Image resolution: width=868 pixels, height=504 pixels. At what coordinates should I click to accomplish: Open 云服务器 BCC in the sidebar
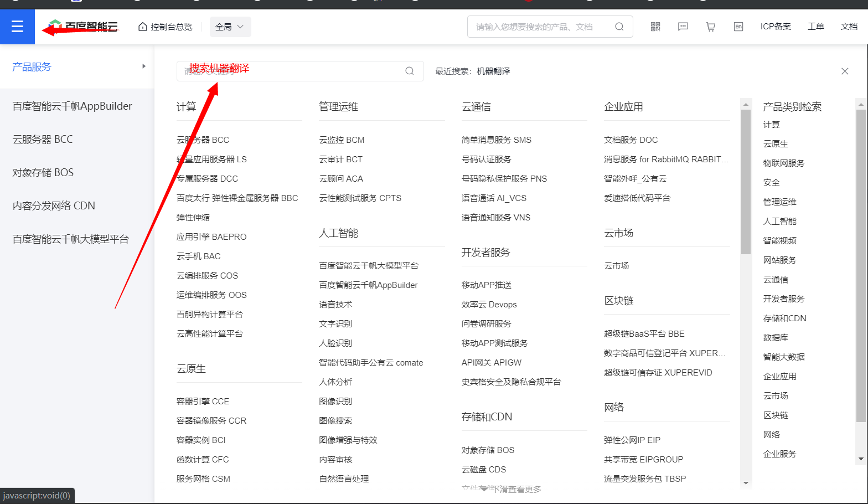[43, 139]
